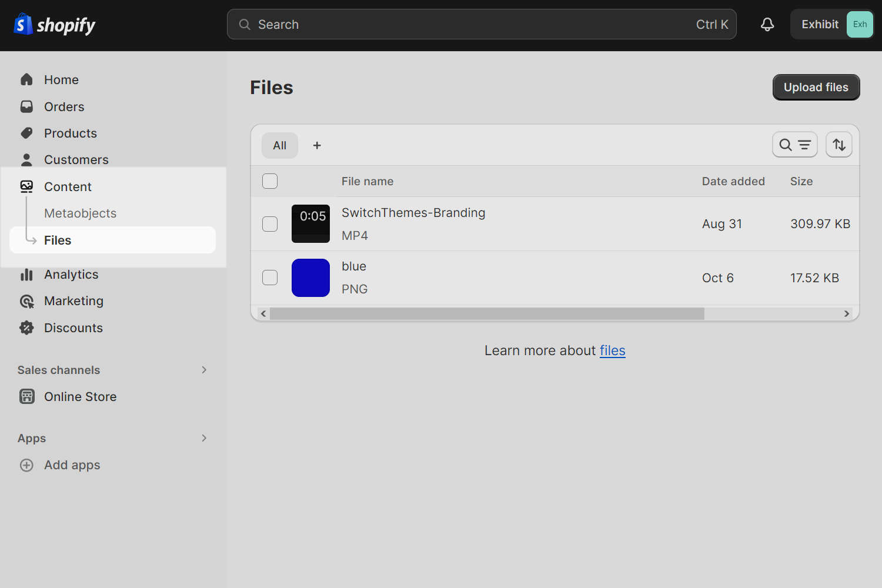Open Analytics in sidebar
882x588 pixels.
[x=71, y=275]
